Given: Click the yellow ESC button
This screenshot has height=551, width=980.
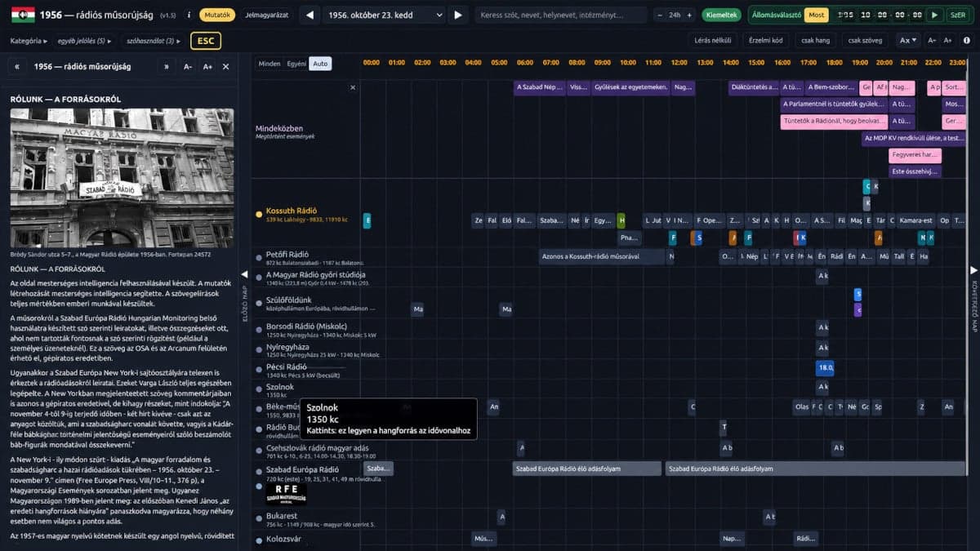Looking at the screenshot, I should (x=206, y=41).
